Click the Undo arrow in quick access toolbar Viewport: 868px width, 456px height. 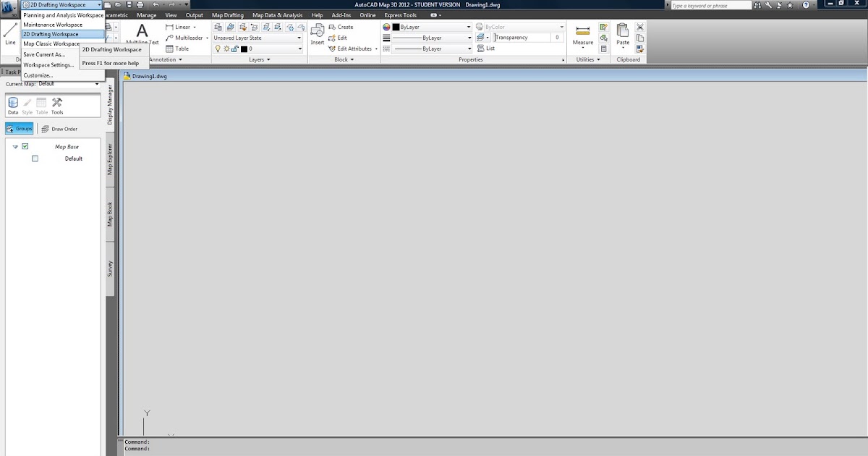pos(156,5)
